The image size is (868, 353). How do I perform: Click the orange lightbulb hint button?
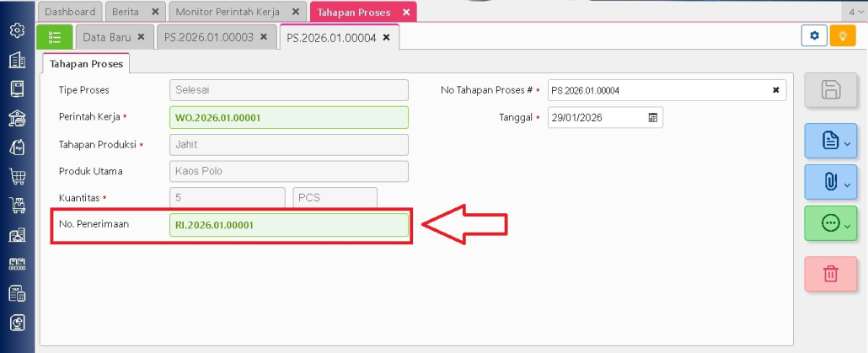[x=842, y=36]
